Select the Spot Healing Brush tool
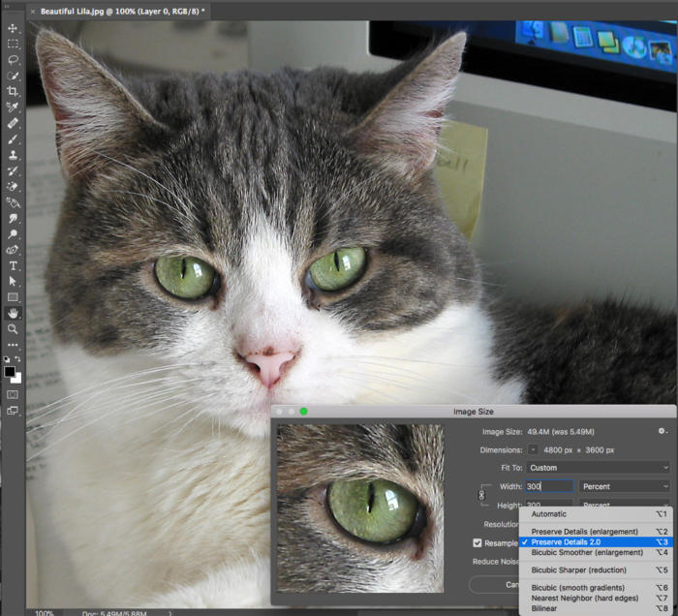The height and width of the screenshot is (616, 678). [x=13, y=123]
